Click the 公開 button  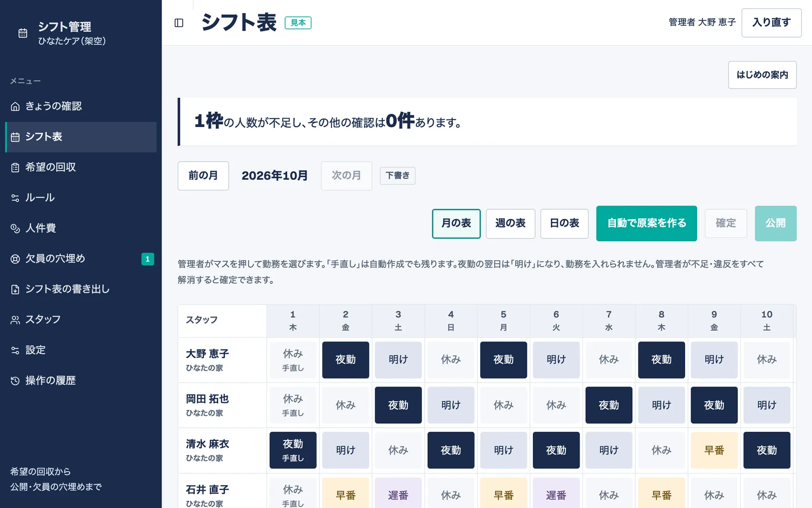[x=775, y=224]
